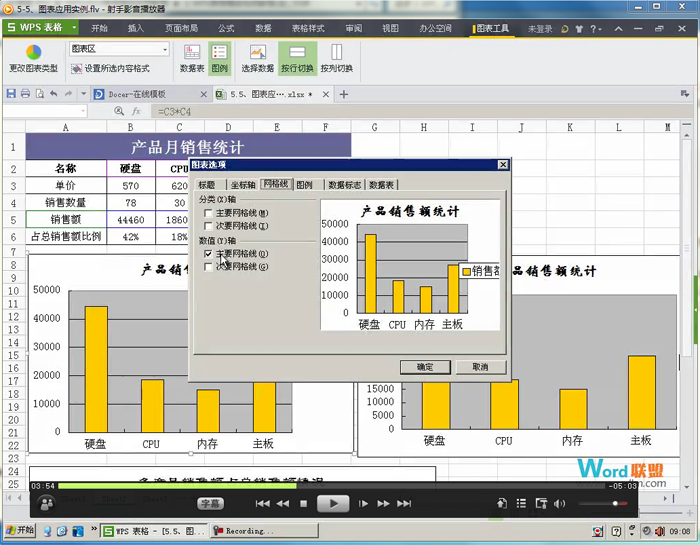Open the help question mark dropdown
Screen dimensions: 700x545
click(596, 29)
